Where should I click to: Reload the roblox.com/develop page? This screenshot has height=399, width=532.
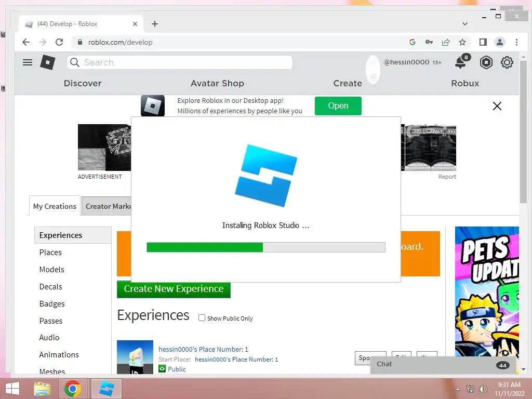pos(59,42)
